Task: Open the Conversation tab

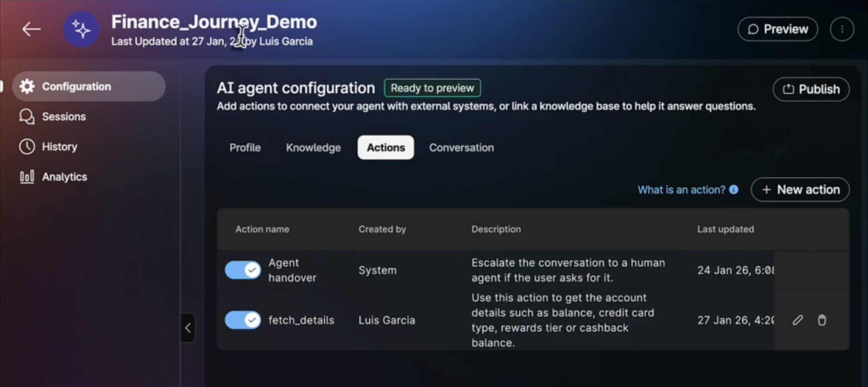Action: click(461, 148)
